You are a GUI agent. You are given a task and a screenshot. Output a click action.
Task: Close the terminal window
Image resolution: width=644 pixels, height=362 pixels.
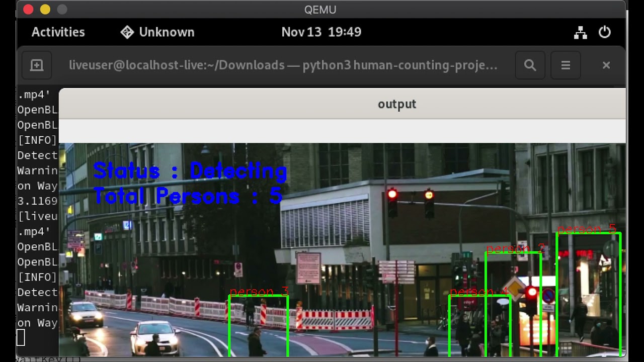[606, 65]
